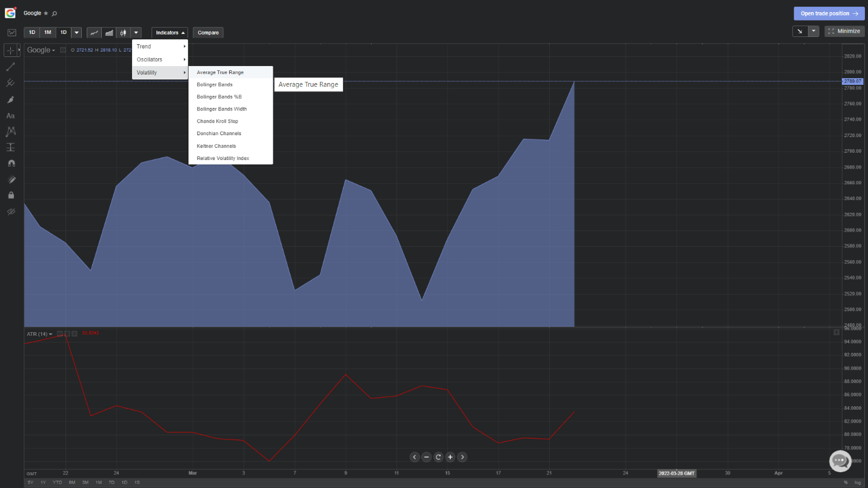Image resolution: width=868 pixels, height=488 pixels.
Task: Zoom in with the plus button
Action: tap(450, 457)
